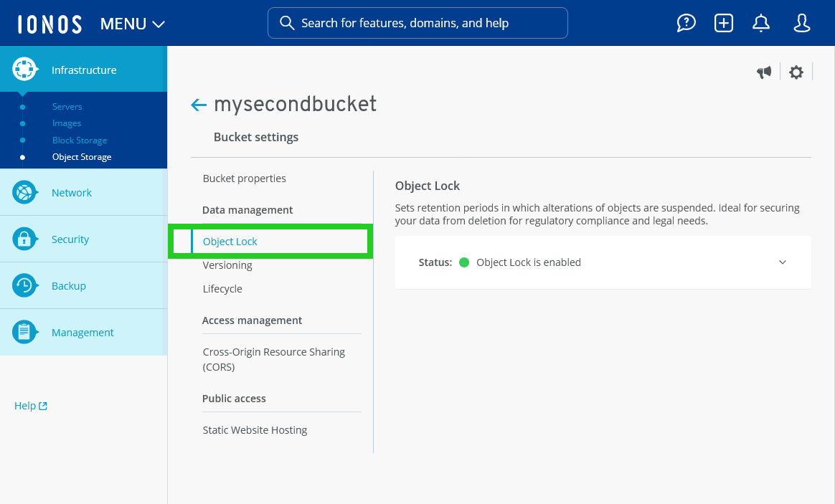
Task: Open the Infrastructure globe icon
Action: (x=25, y=69)
